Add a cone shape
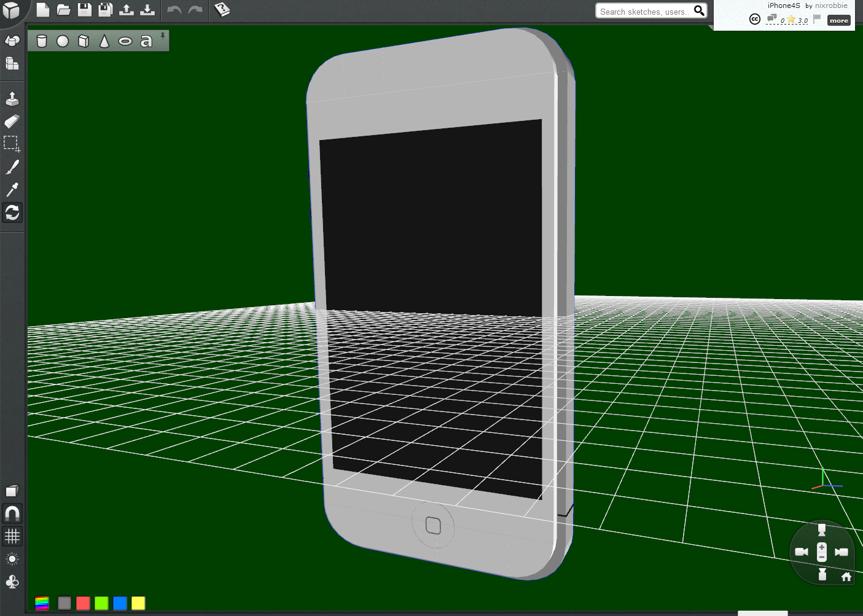This screenshot has height=616, width=863. (104, 41)
